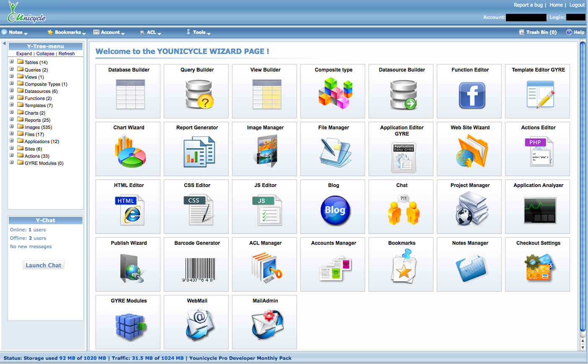Screen dimensions: 588x364
Task: Launch the Application Analyzer monitor icon
Action: (x=540, y=210)
